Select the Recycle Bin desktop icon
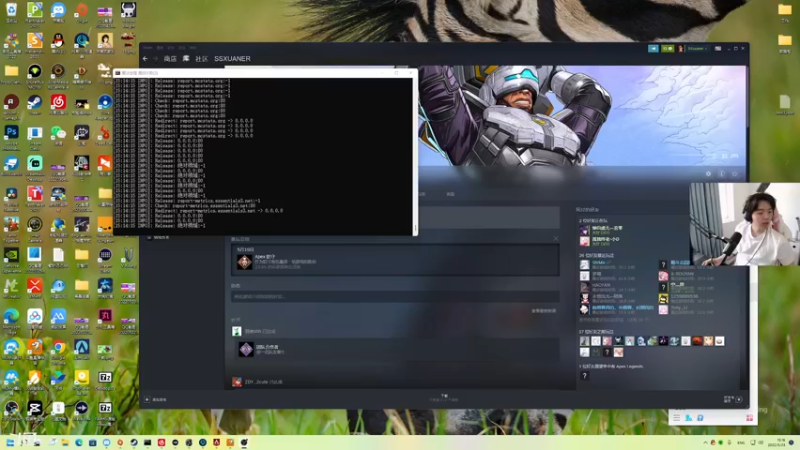Image resolution: width=800 pixels, height=450 pixels. (x=11, y=11)
